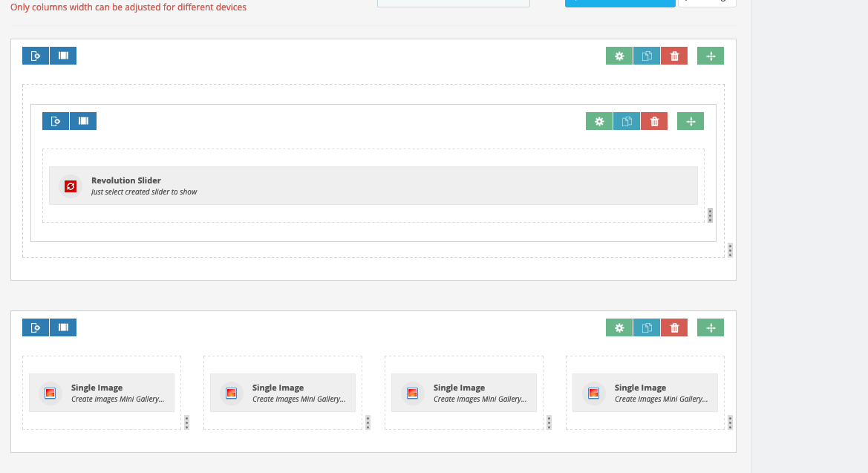Click dotted handle after first Single Image column
The height and width of the screenshot is (473, 868).
point(186,423)
